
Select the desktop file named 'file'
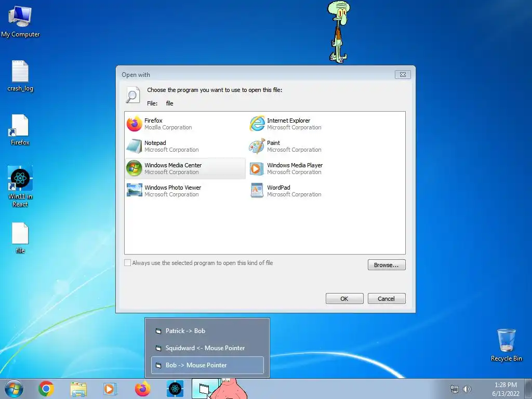[x=20, y=238]
